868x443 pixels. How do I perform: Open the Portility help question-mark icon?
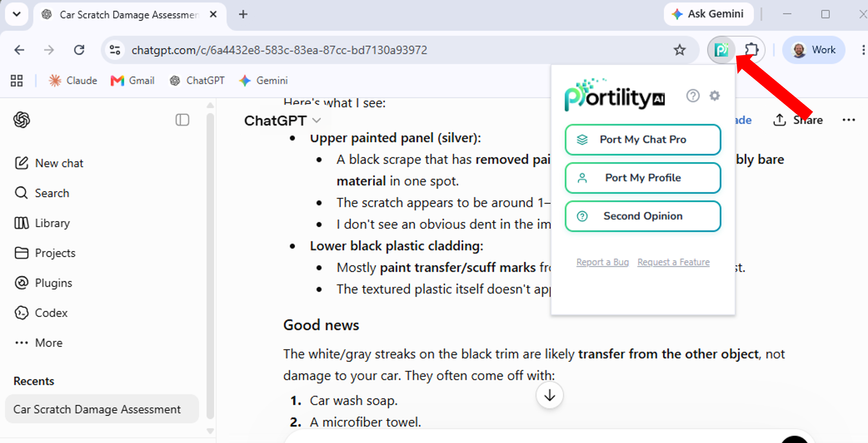(x=693, y=96)
